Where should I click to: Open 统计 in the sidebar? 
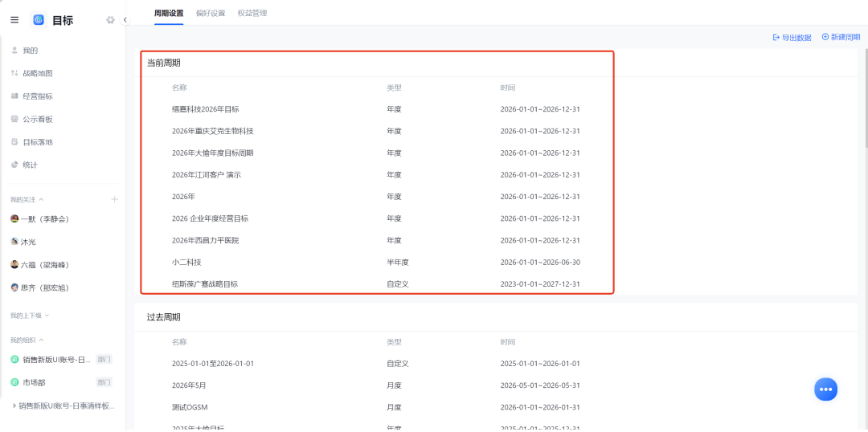click(30, 165)
